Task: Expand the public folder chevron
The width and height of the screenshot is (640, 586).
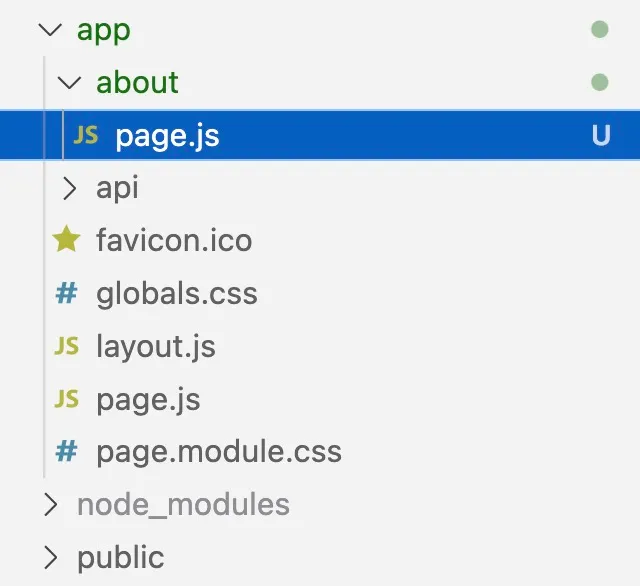Action: [x=51, y=557]
